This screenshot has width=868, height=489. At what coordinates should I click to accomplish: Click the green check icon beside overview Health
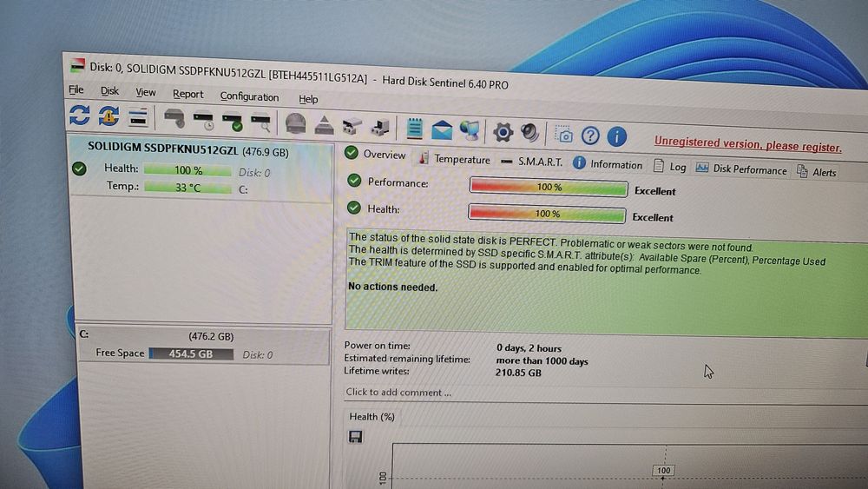point(353,208)
